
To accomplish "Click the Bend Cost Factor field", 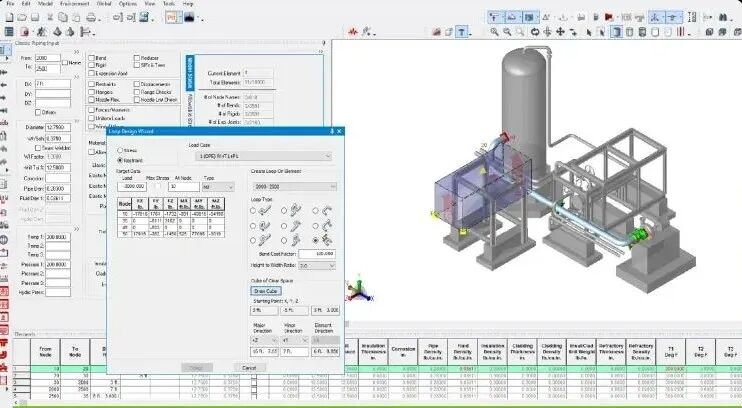I will click(317, 254).
